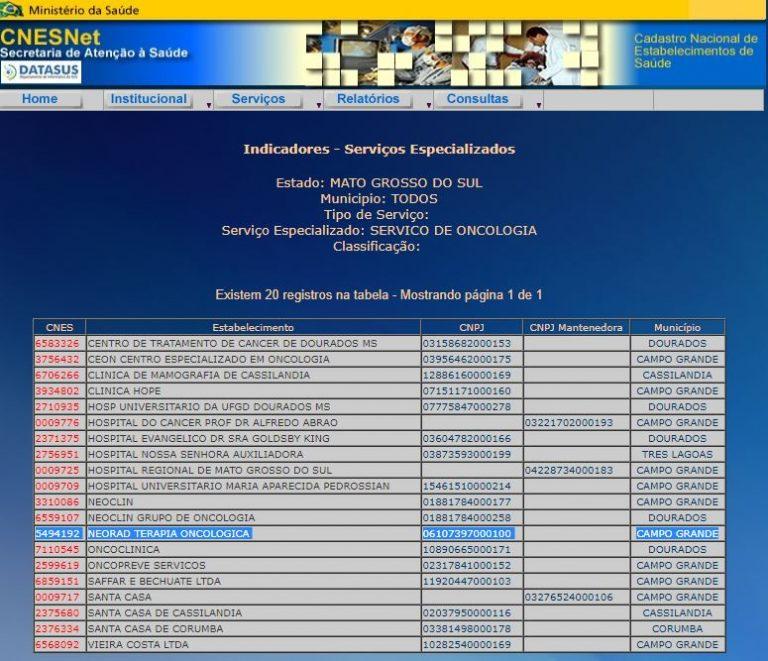Open CNES link 6583326

(x=57, y=344)
